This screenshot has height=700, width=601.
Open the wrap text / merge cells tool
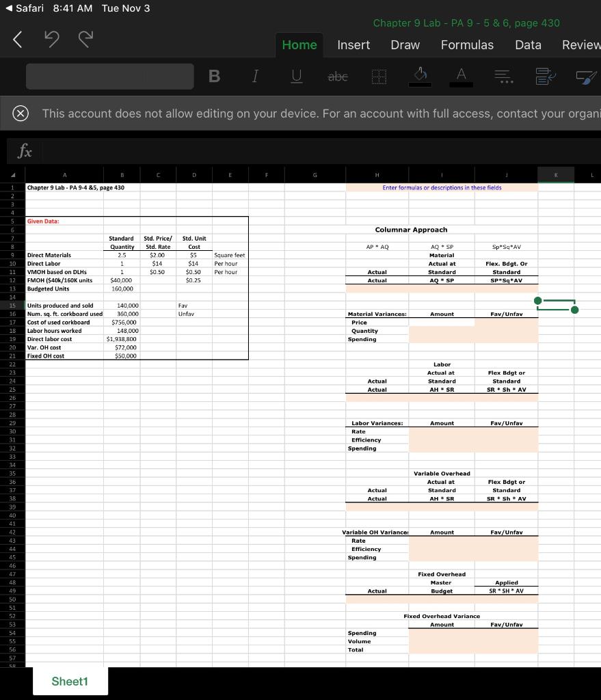546,77
